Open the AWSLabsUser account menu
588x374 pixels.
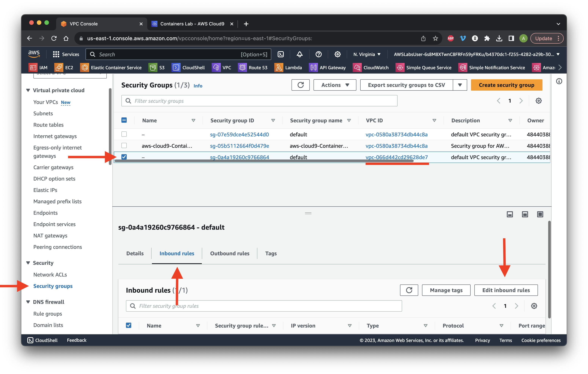click(x=476, y=54)
